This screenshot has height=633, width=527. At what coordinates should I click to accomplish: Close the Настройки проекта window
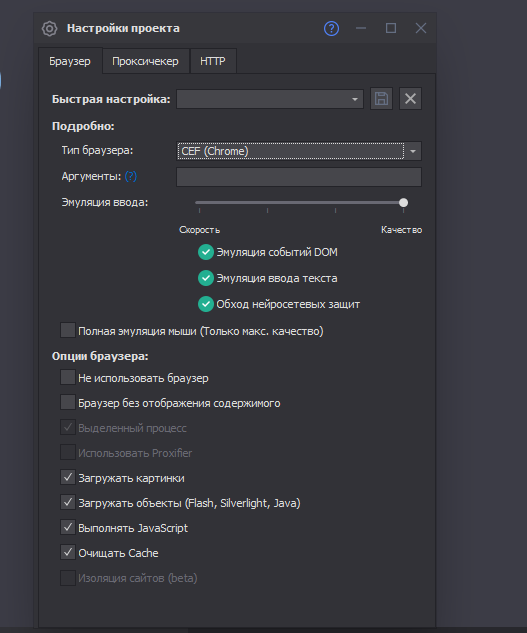(421, 28)
